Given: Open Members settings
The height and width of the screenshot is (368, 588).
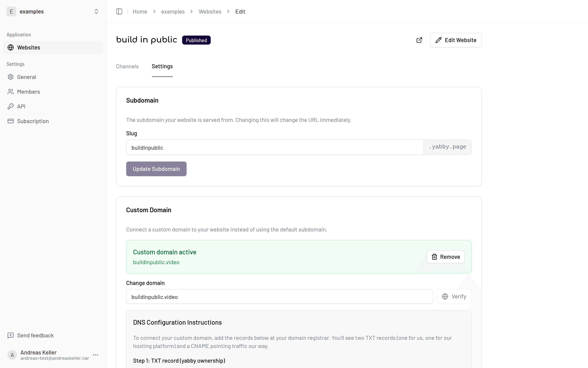Looking at the screenshot, I should 53,92.
